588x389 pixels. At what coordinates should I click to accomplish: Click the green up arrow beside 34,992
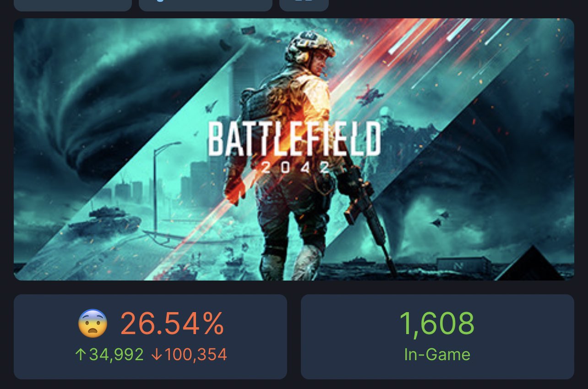(x=80, y=354)
